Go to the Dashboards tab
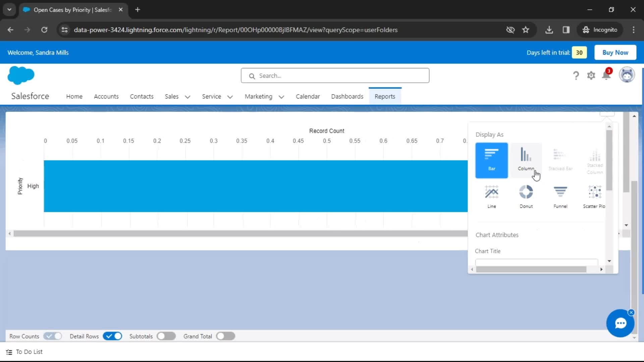The height and width of the screenshot is (362, 644). pyautogui.click(x=347, y=97)
